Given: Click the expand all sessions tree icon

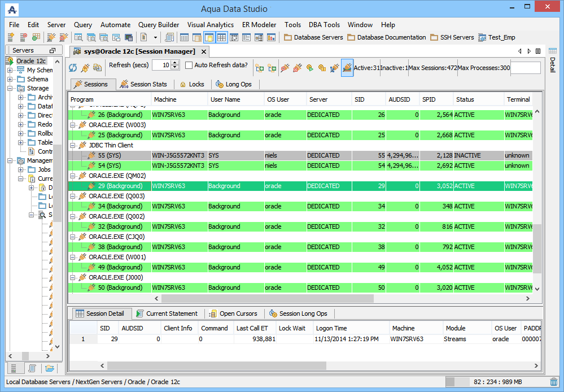Looking at the screenshot, I should [260, 68].
